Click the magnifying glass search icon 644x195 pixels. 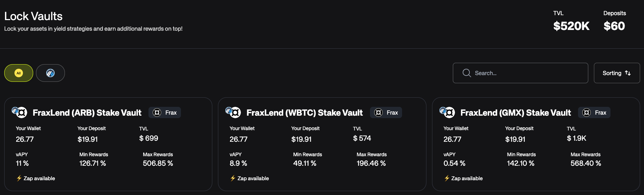point(467,73)
